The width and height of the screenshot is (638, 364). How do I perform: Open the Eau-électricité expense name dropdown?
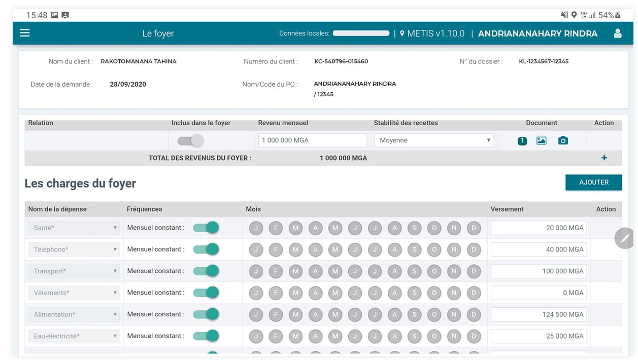click(x=74, y=336)
